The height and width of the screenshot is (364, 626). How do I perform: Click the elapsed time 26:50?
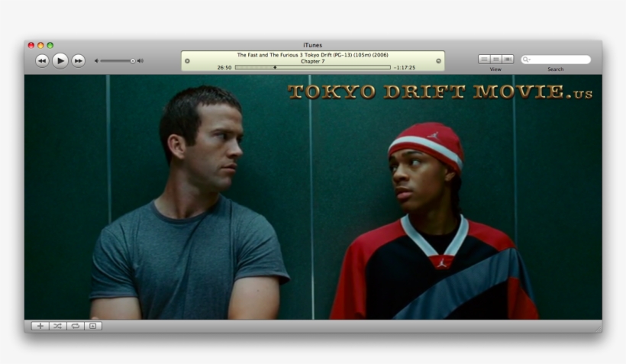click(224, 67)
